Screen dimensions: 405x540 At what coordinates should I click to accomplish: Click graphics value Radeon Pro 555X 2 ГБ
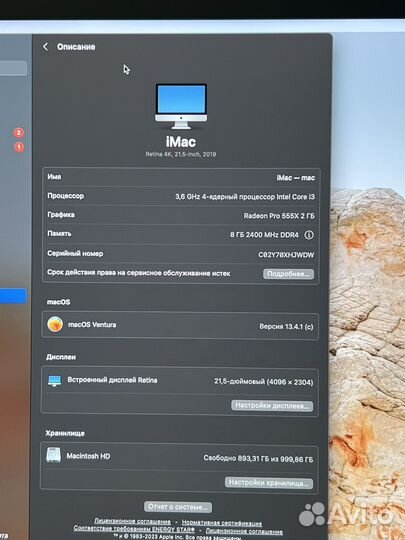(x=279, y=216)
